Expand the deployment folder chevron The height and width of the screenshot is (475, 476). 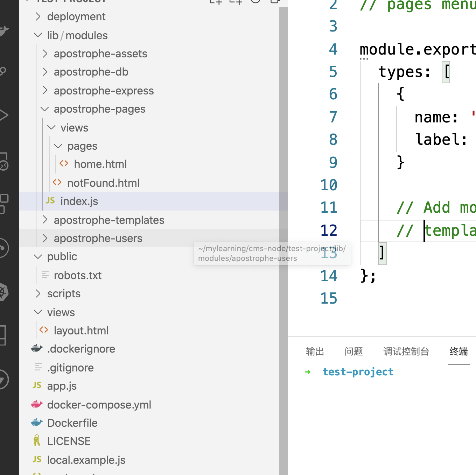click(38, 16)
